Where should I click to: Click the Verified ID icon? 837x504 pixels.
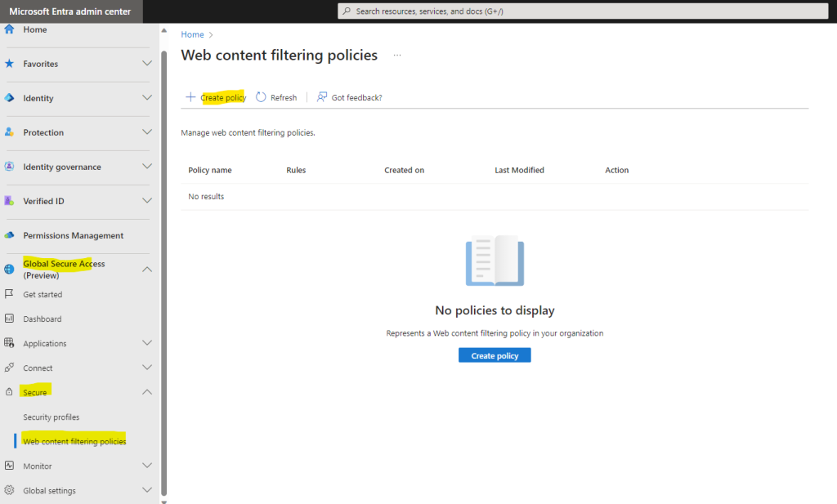tap(9, 200)
